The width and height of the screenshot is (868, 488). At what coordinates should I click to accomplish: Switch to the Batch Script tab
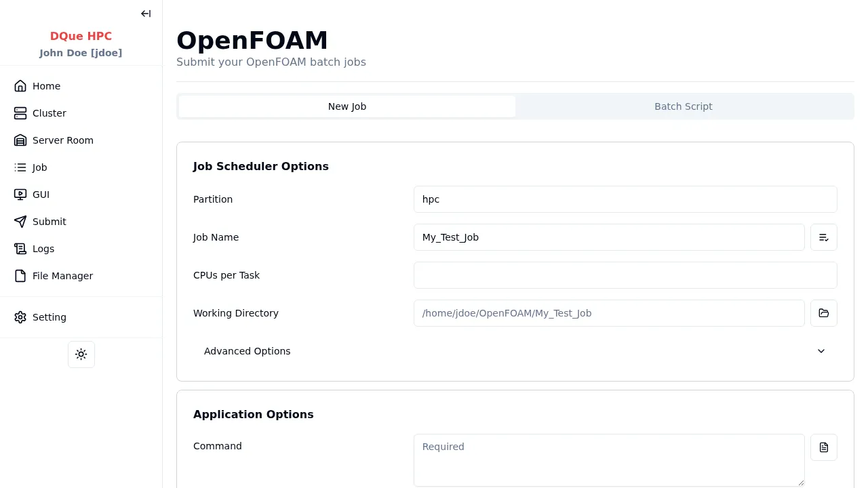(x=683, y=106)
